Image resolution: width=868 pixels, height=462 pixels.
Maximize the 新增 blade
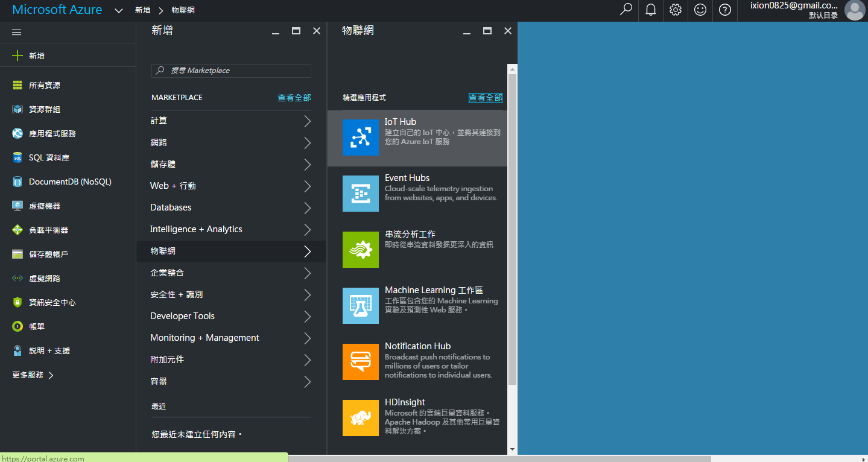click(296, 31)
